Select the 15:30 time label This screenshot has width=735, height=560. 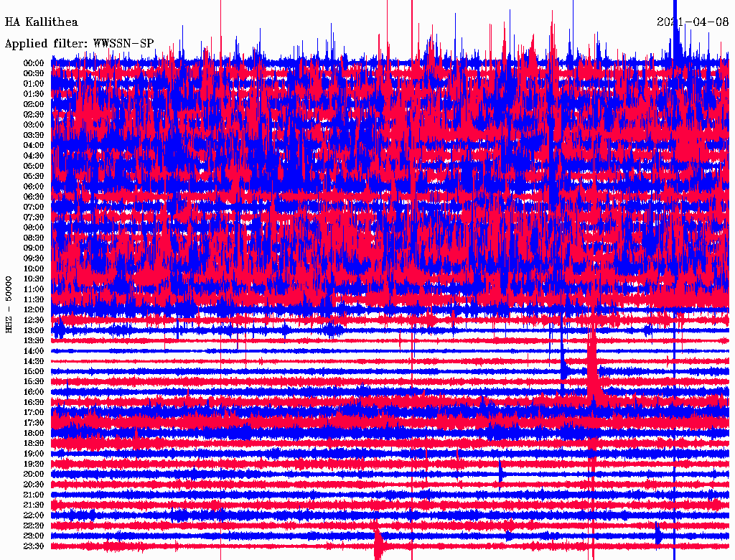(x=34, y=382)
